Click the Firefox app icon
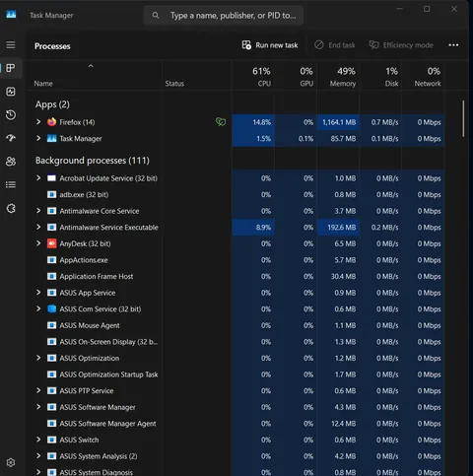Viewport: 473px width, 476px height. click(51, 122)
